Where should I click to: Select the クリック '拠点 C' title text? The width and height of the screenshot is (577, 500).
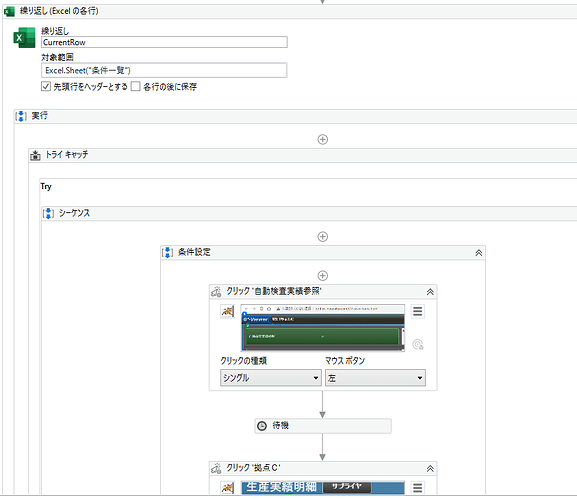(x=254, y=468)
